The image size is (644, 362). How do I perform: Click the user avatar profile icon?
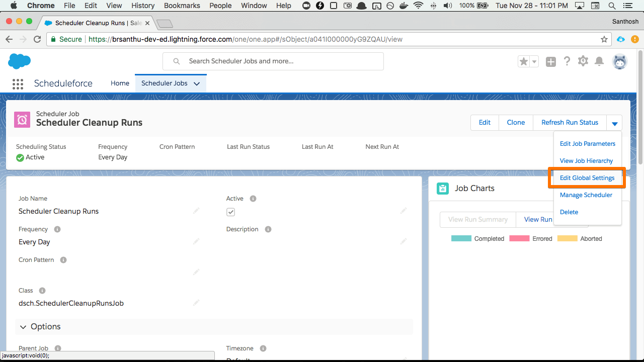point(619,61)
